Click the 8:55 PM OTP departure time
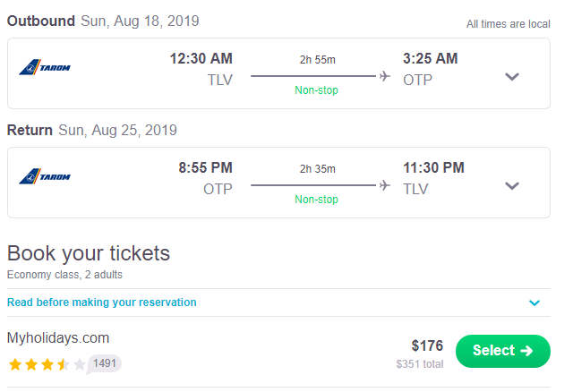The height and width of the screenshot is (392, 573). 205,167
